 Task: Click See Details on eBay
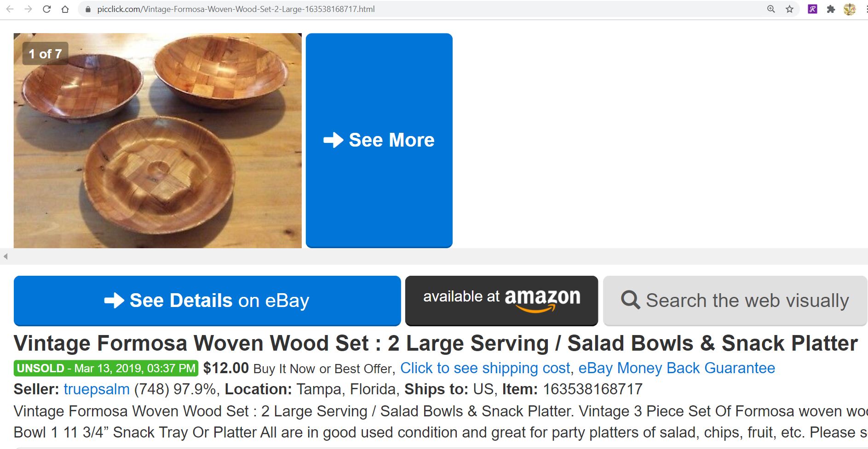tap(207, 301)
